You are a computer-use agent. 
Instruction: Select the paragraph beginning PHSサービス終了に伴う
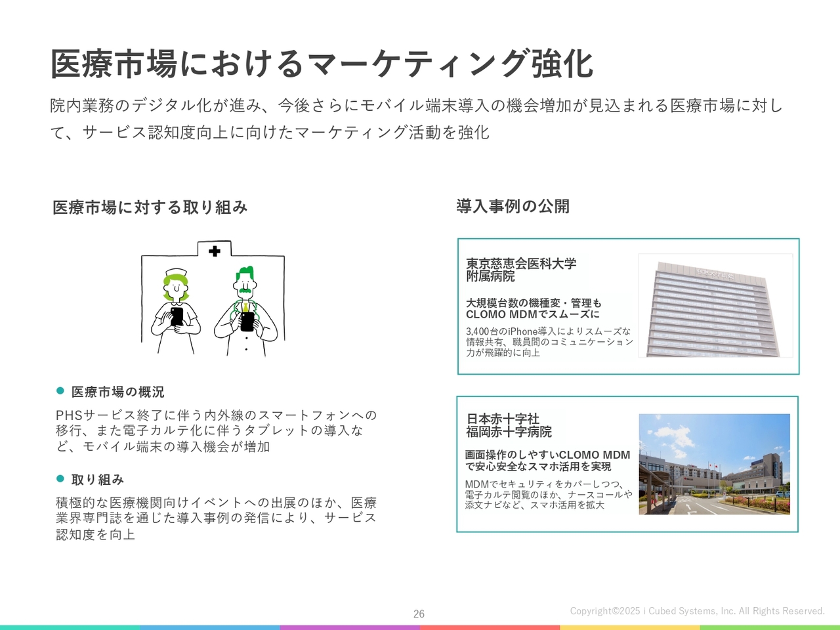click(217, 430)
